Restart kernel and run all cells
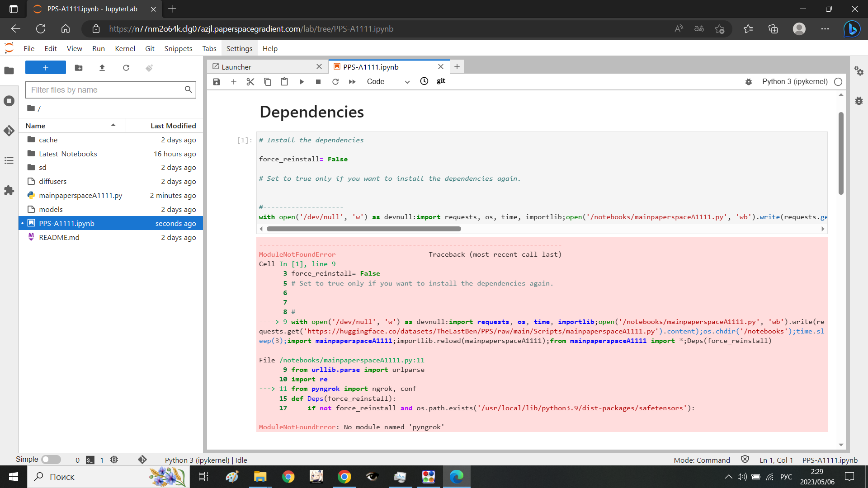The image size is (868, 488). tap(352, 82)
